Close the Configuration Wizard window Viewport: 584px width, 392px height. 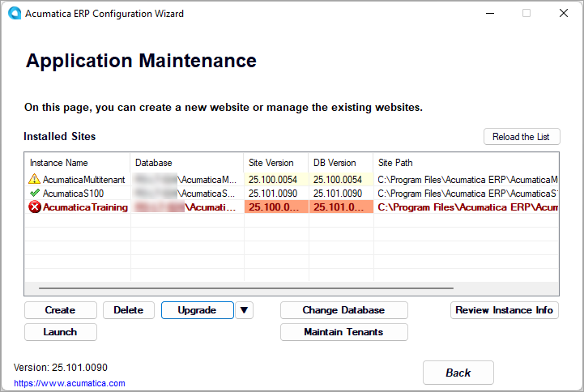[x=564, y=13]
